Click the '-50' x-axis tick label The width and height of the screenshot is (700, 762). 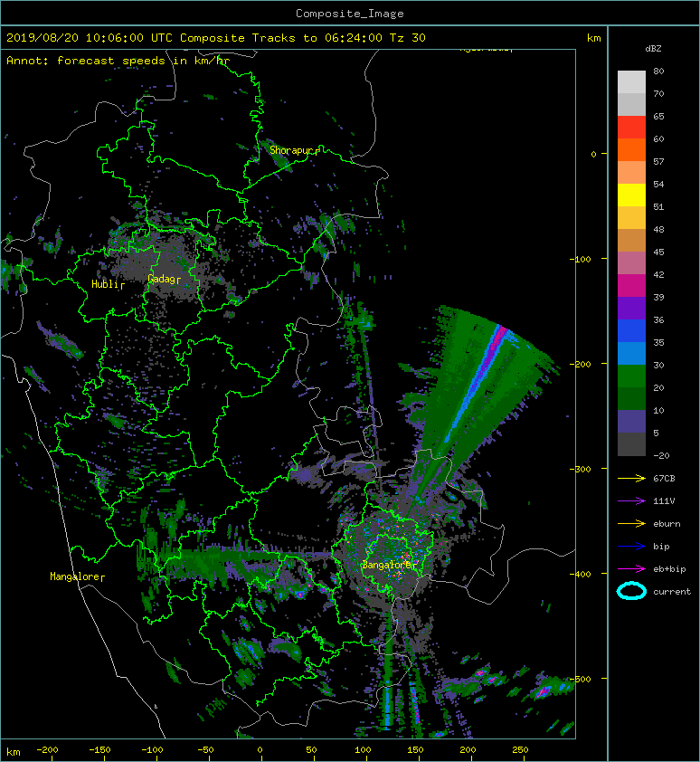205,750
